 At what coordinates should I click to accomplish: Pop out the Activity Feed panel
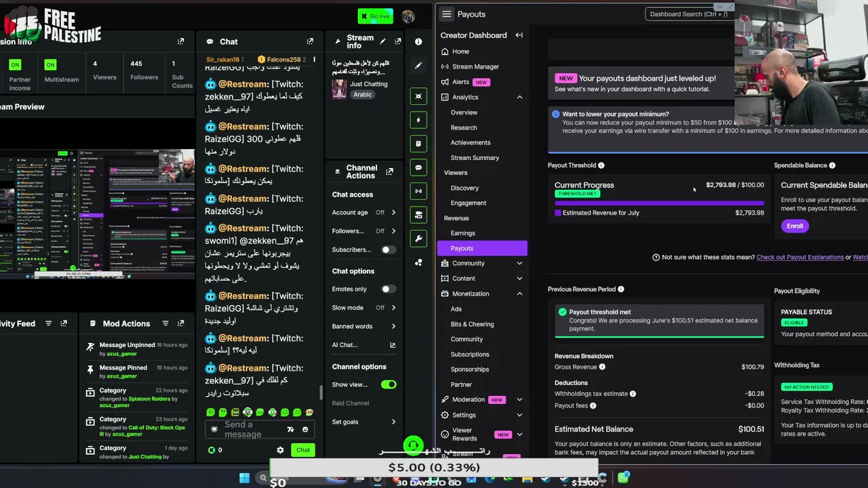64,323
